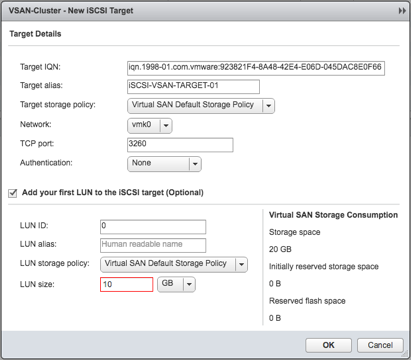This screenshot has height=360, width=411.
Task: Open LUN storage policy dropdown
Action: [174, 264]
